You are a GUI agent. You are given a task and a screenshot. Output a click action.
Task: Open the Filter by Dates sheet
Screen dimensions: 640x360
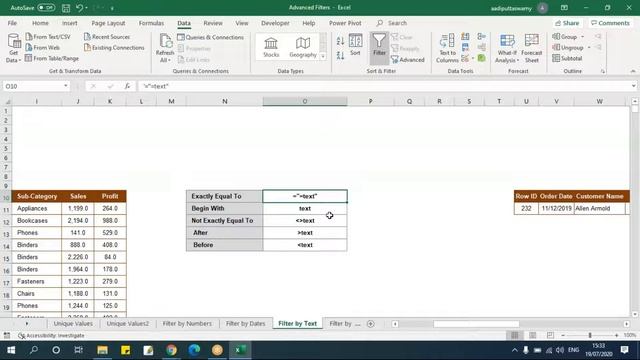click(245, 324)
